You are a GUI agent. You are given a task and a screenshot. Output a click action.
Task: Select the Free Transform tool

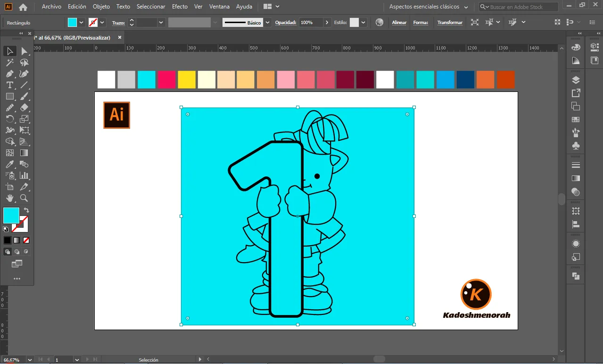(24, 130)
